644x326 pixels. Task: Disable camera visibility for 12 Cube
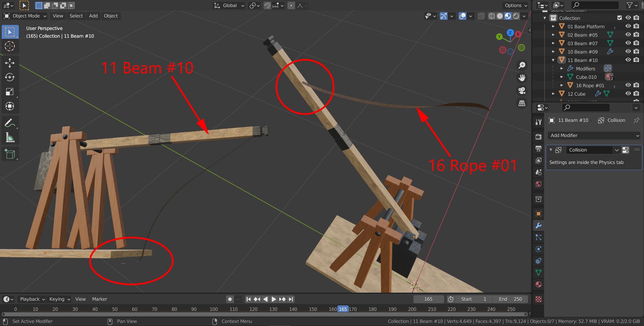[x=637, y=94]
